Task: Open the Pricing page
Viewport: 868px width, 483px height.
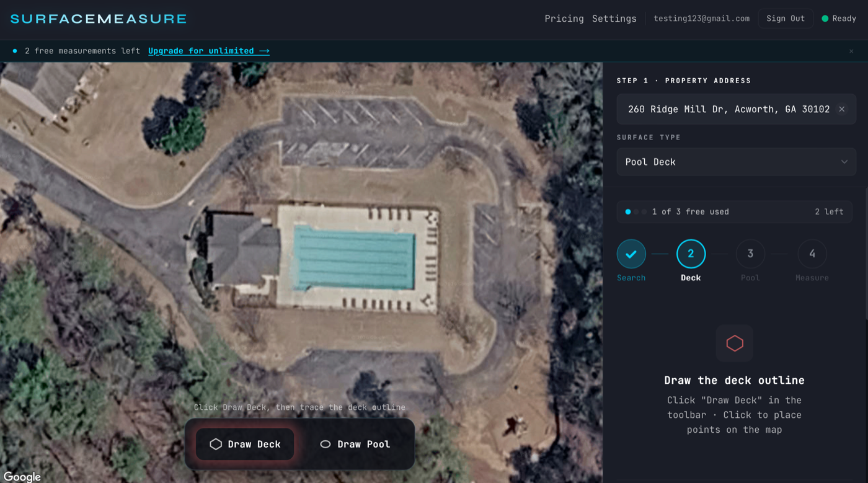Action: [x=564, y=19]
